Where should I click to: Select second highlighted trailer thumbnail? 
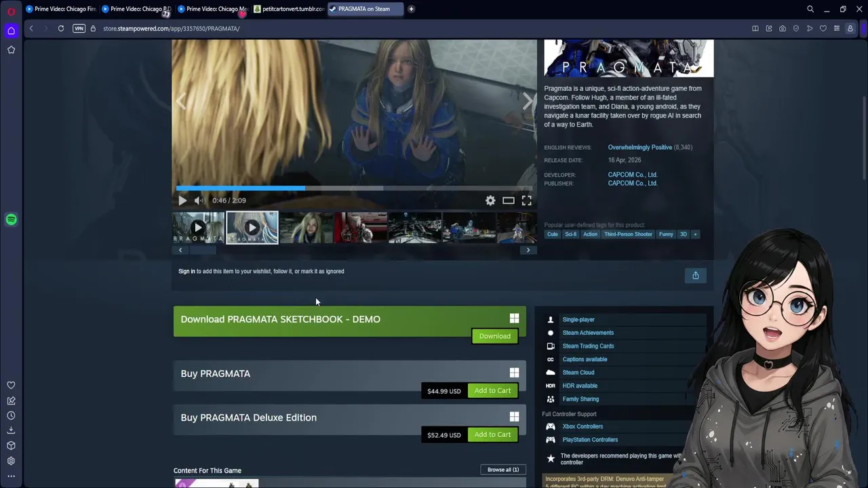pos(252,228)
